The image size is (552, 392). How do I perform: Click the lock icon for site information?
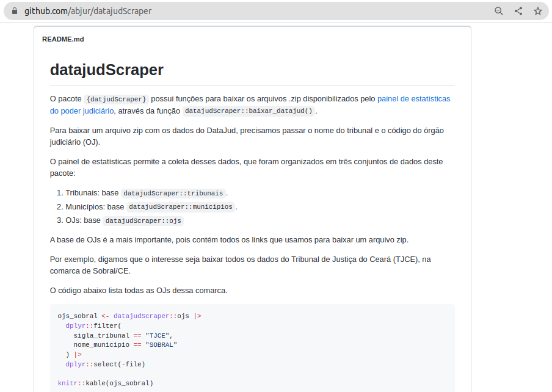(15, 11)
